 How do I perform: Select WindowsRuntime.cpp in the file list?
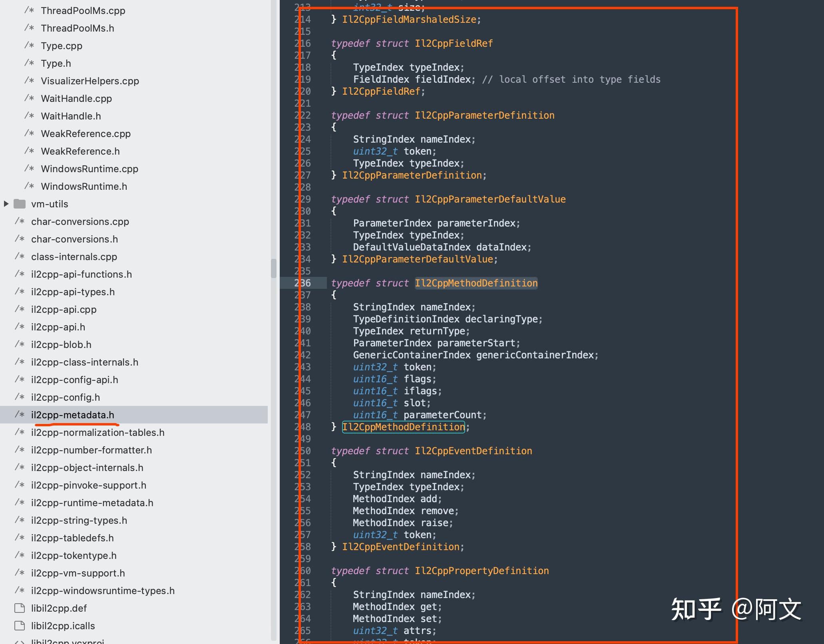tap(89, 169)
